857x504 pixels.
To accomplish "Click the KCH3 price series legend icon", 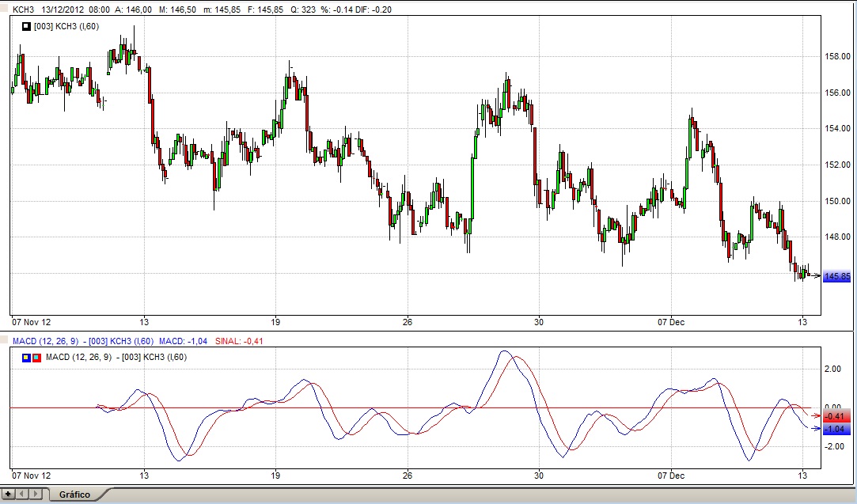I will click(27, 26).
